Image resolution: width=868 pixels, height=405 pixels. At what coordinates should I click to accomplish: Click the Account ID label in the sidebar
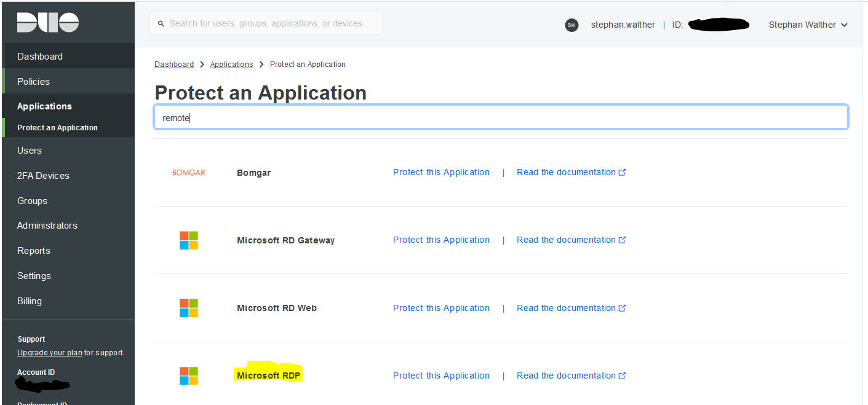tap(36, 372)
